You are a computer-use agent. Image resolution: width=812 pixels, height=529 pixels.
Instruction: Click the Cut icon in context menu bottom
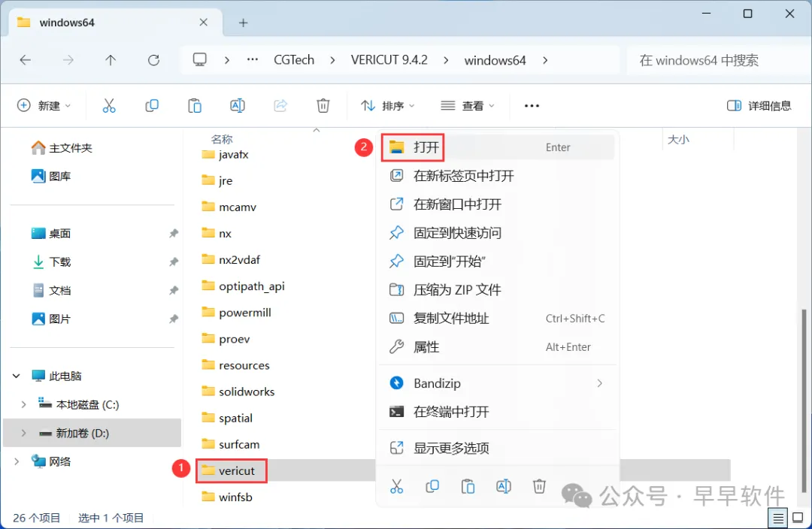pyautogui.click(x=397, y=487)
